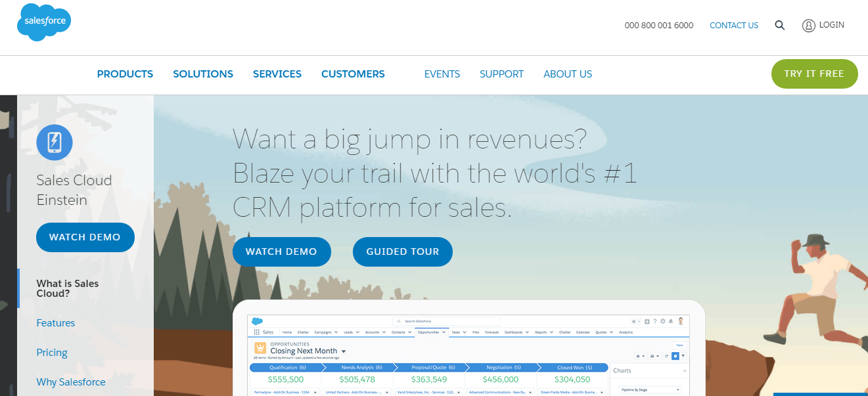Viewport: 868px width, 396px height.
Task: Toggle the blue charts icon in list controls
Action: [675, 356]
